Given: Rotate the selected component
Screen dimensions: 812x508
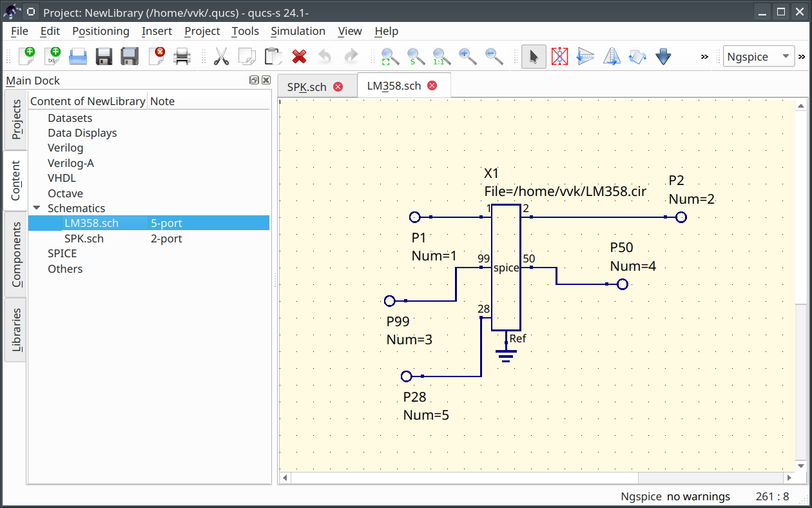Looking at the screenshot, I should click(637, 57).
